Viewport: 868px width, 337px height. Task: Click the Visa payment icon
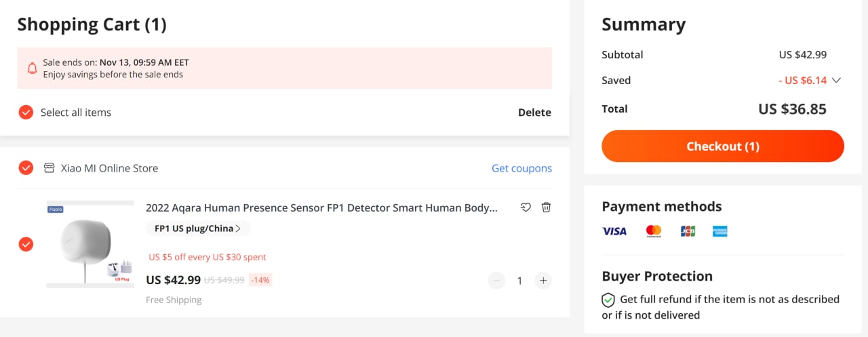[614, 231]
